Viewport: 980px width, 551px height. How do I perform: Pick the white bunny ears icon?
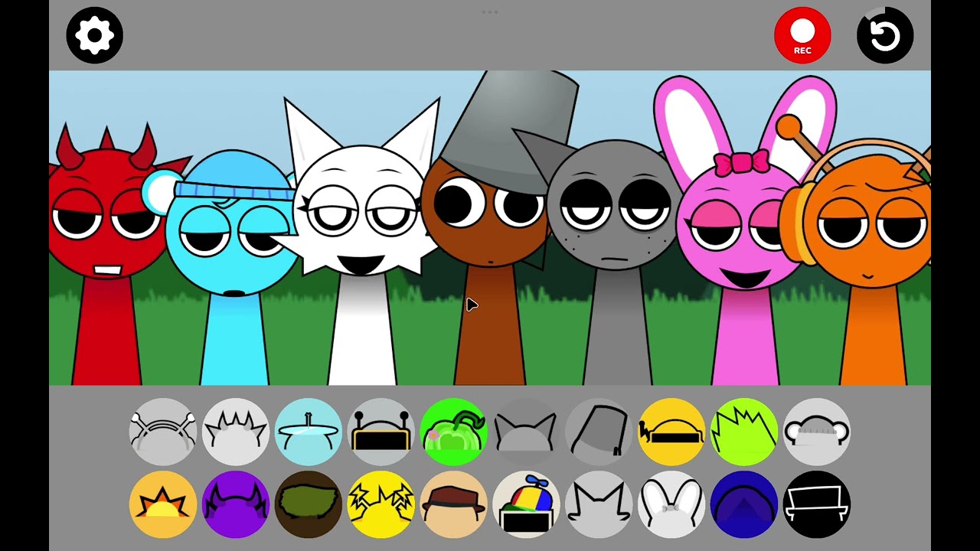point(671,504)
